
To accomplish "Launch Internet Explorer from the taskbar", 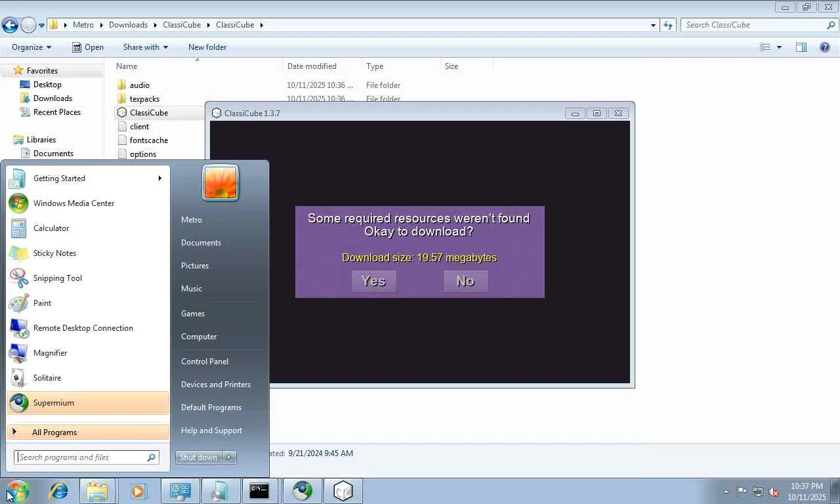I will click(59, 491).
